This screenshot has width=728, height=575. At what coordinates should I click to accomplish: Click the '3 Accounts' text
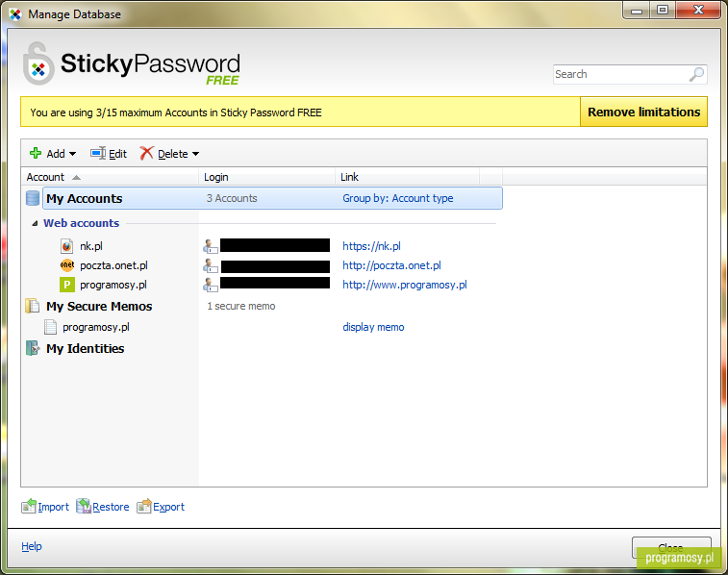(x=232, y=198)
